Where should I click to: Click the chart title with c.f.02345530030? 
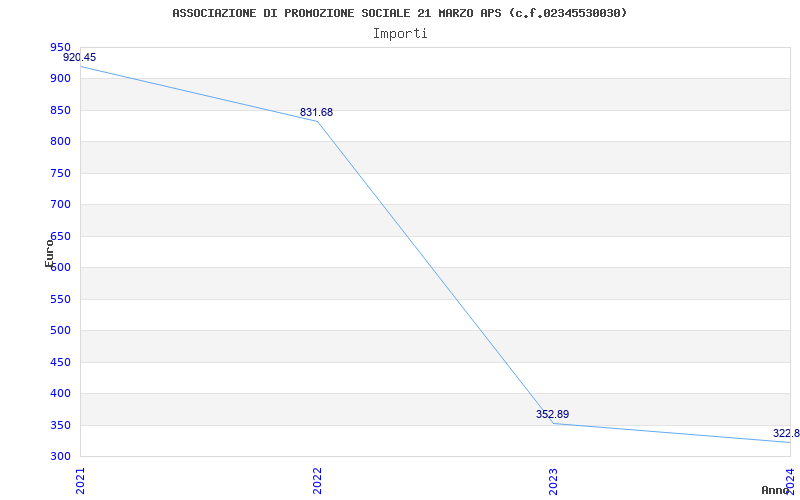point(400,13)
